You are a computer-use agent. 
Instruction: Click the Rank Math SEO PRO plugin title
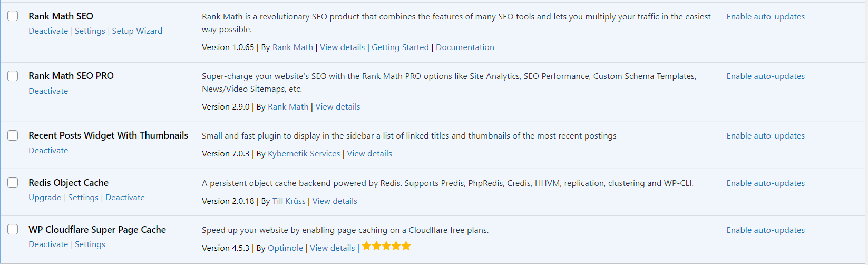tap(71, 76)
